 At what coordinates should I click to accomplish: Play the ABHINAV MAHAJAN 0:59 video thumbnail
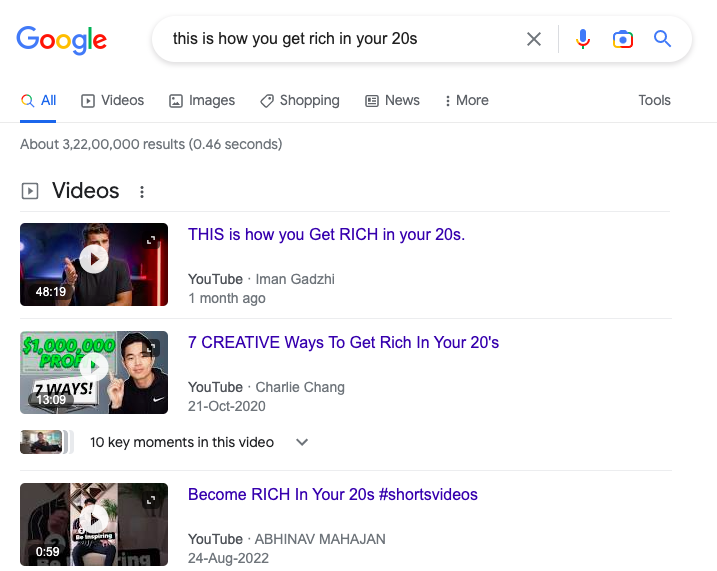pos(94,524)
